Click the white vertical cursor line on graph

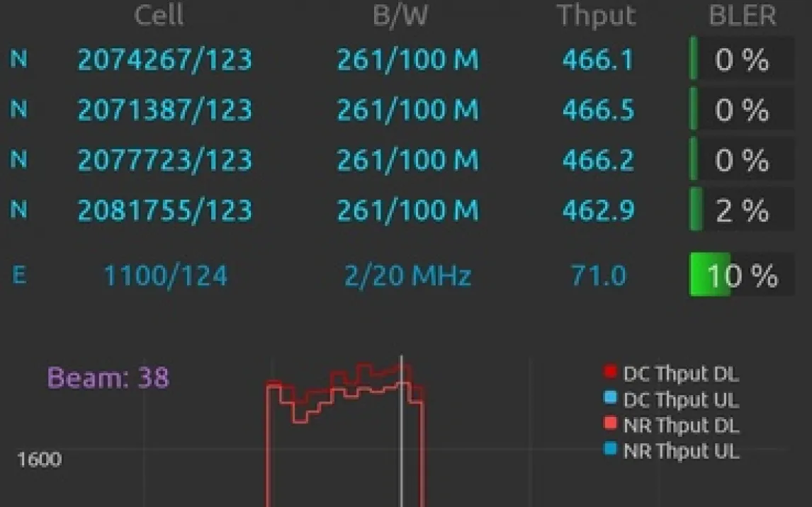[x=401, y=431]
